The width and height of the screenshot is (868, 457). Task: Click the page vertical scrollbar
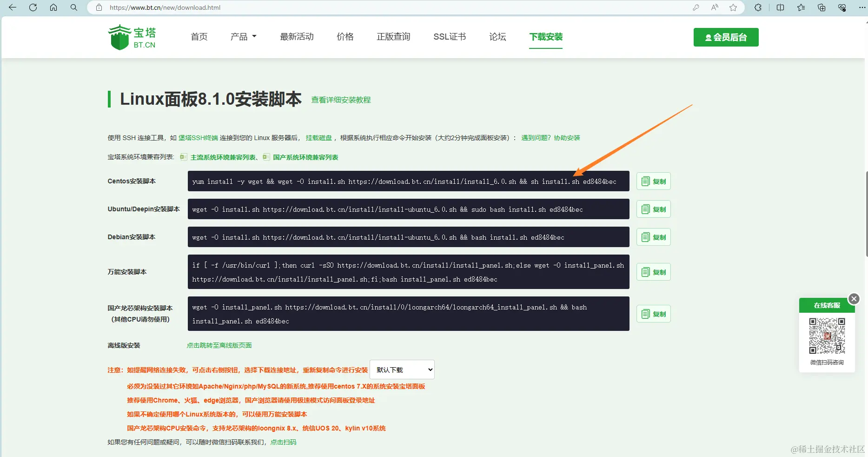[x=866, y=214]
